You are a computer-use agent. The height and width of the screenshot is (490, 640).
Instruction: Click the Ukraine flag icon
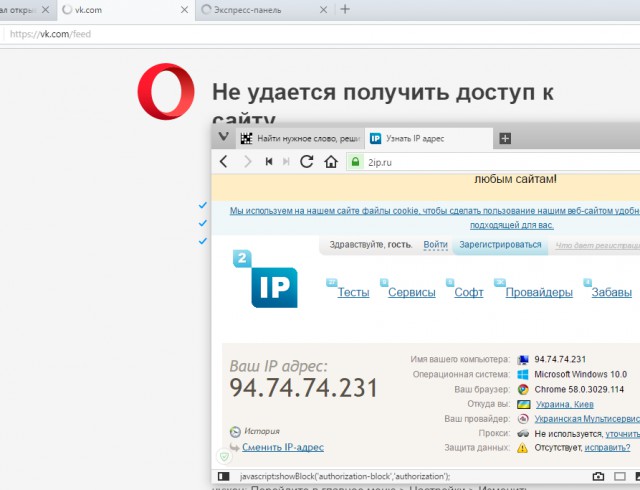point(523,404)
